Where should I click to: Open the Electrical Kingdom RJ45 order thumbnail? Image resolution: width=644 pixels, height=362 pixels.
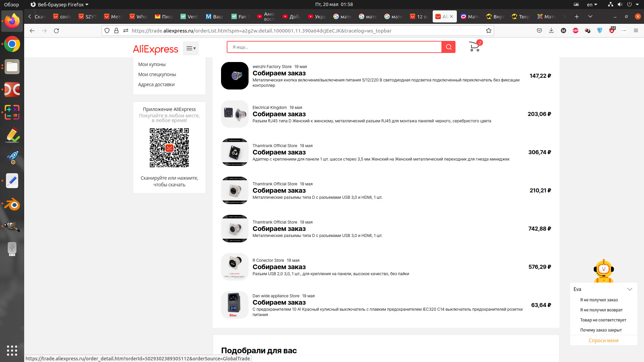[x=235, y=114]
